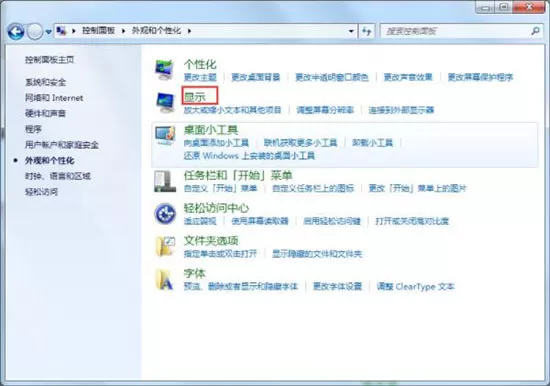Click the 调整屏幕分辨率 link
The image size is (550, 386).
pyautogui.click(x=325, y=110)
